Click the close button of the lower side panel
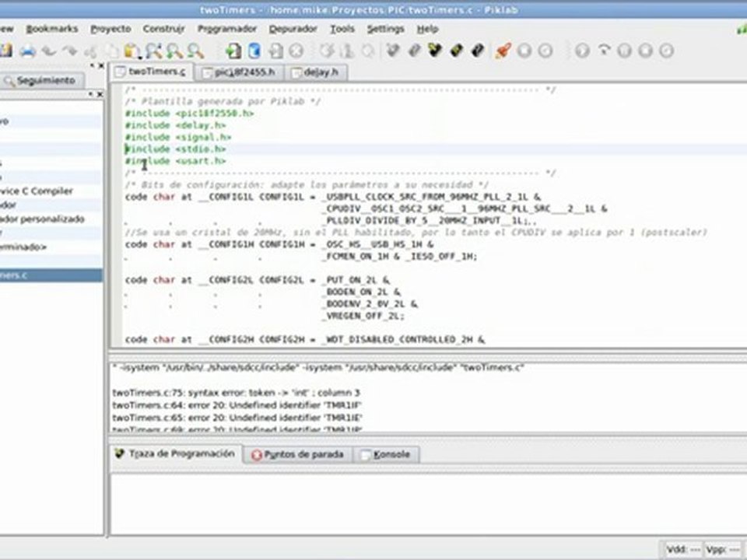The width and height of the screenshot is (747, 560). (x=100, y=94)
